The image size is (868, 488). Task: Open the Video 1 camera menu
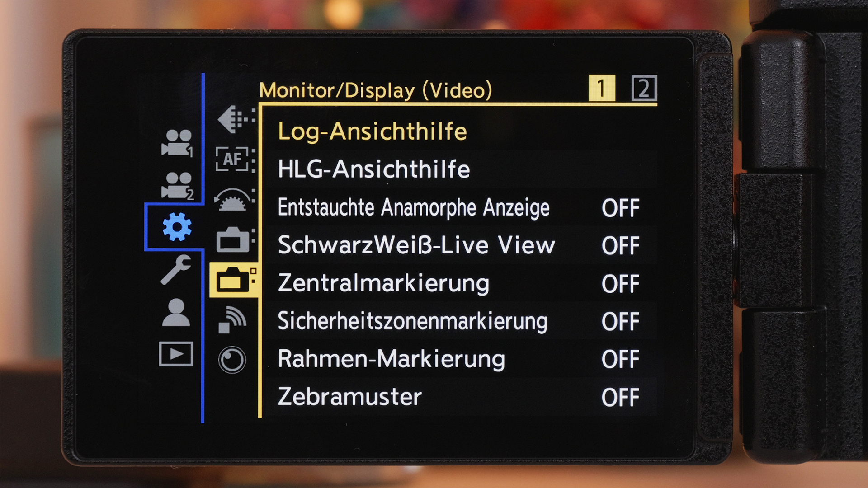(177, 143)
